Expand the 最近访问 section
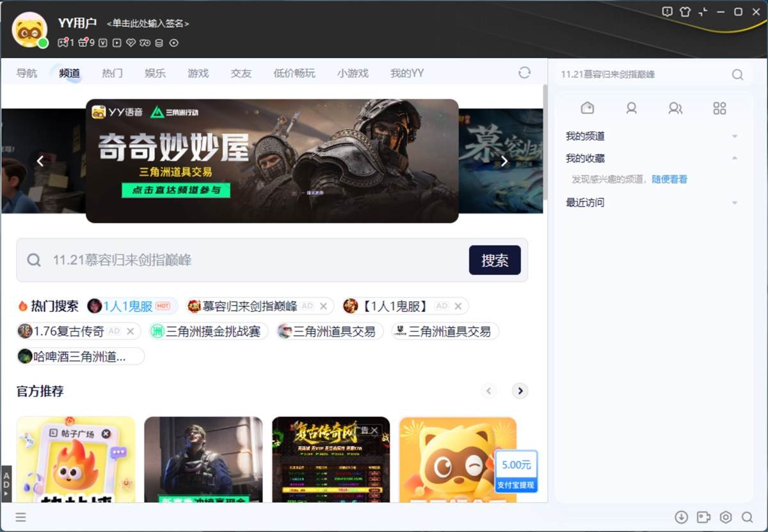Image resolution: width=768 pixels, height=532 pixels. point(734,203)
